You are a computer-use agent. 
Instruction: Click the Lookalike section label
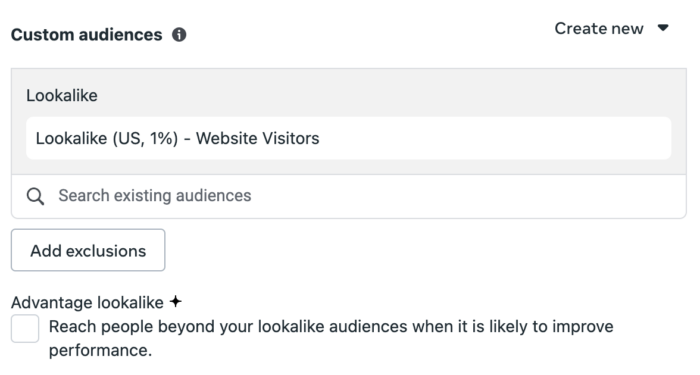coord(62,96)
